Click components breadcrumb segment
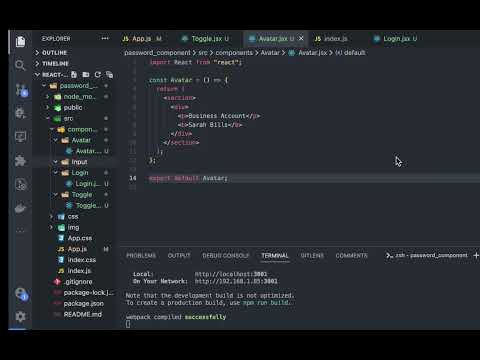The height and width of the screenshot is (360, 480). point(234,53)
